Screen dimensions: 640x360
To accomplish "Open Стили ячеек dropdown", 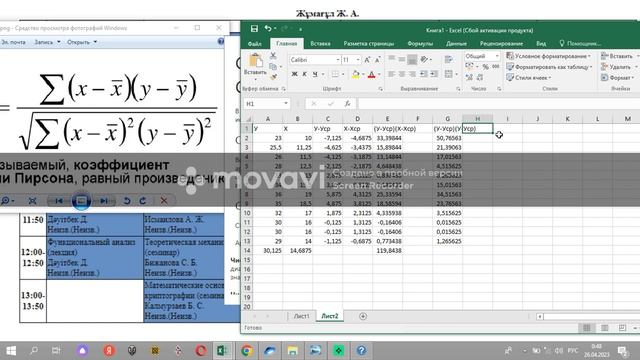I will click(x=529, y=77).
